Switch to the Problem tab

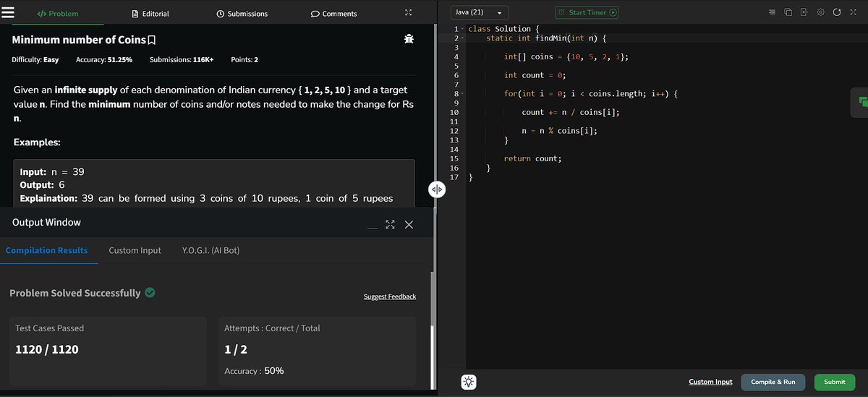coord(58,13)
